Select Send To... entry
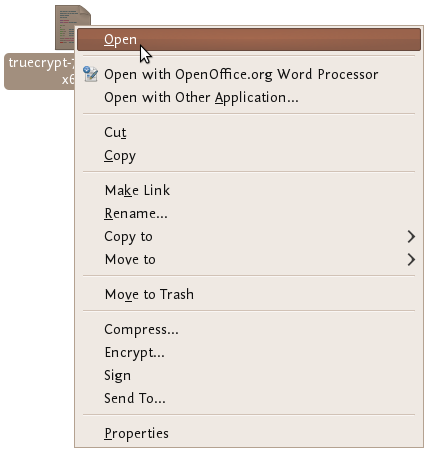 pos(249,398)
